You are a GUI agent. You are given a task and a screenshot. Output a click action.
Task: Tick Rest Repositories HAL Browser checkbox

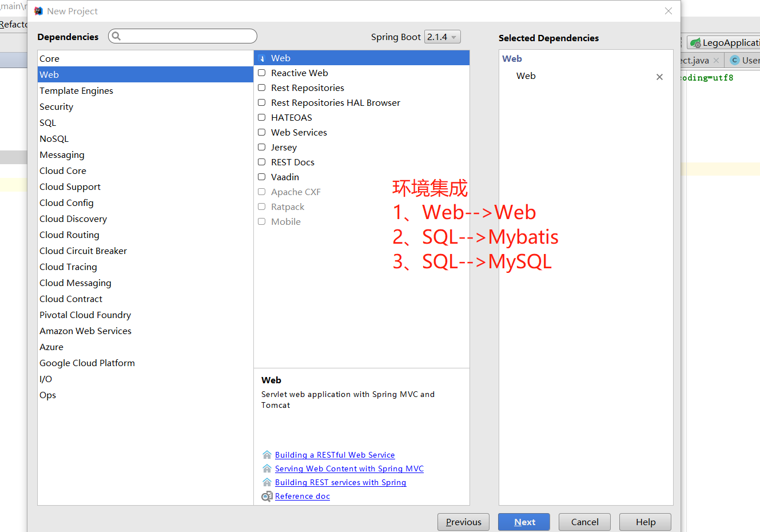[x=262, y=102]
